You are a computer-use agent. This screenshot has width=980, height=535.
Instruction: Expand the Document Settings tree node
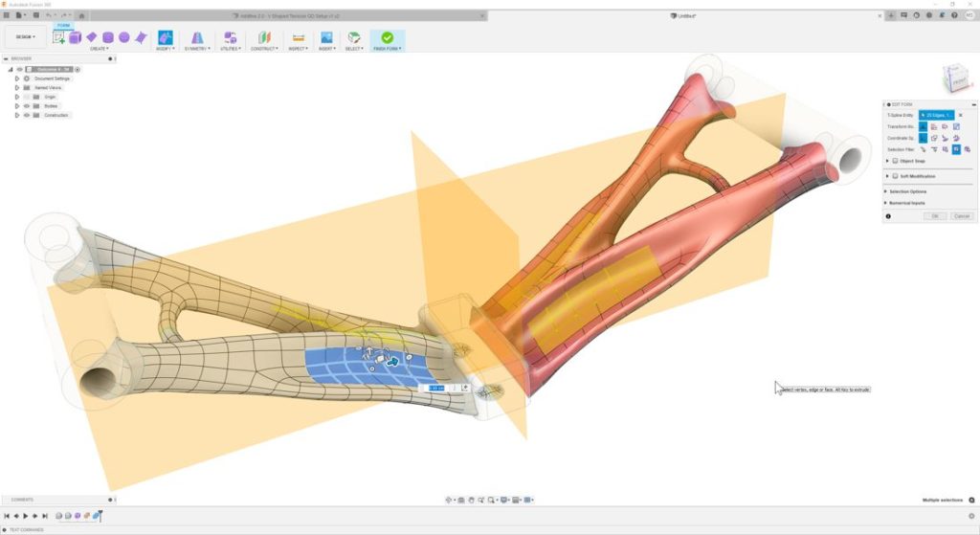click(17, 78)
